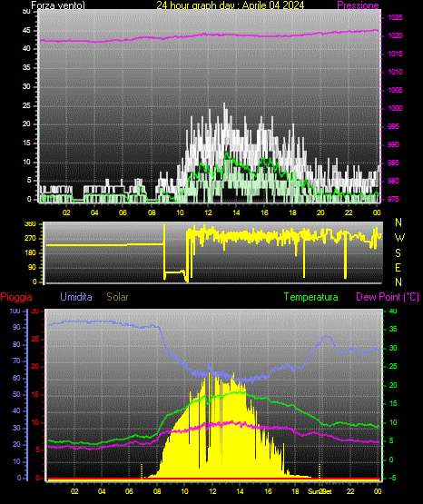Click the blue 'Umidita' legend label
The width and height of the screenshot is (423, 504).
(x=76, y=297)
